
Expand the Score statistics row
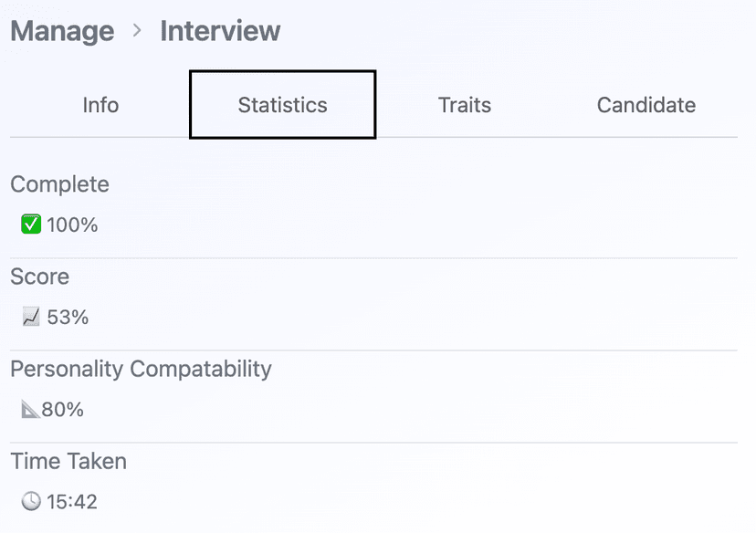click(x=40, y=277)
